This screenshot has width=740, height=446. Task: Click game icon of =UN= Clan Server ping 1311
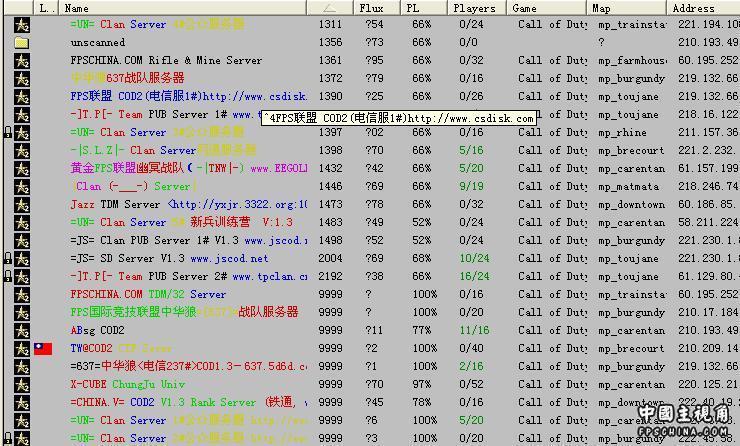[22, 25]
